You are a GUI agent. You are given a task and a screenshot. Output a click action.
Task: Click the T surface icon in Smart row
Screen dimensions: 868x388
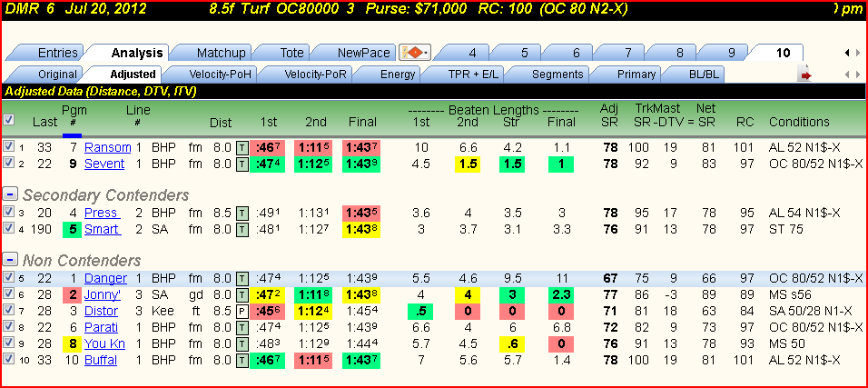coord(242,230)
